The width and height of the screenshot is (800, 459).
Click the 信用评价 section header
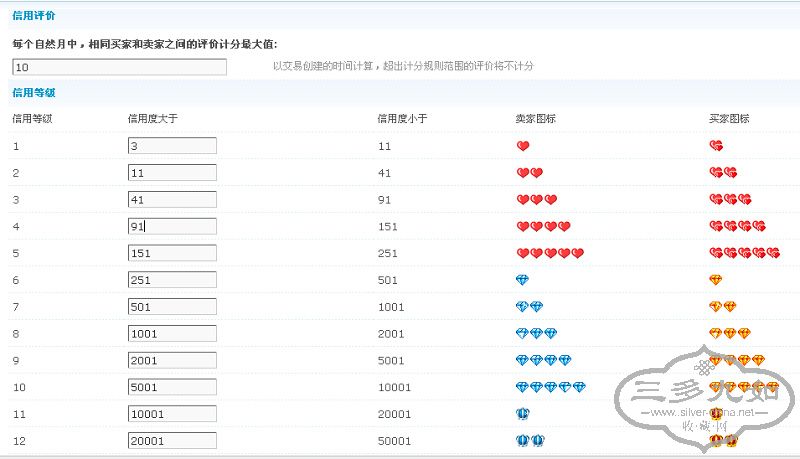pos(34,16)
